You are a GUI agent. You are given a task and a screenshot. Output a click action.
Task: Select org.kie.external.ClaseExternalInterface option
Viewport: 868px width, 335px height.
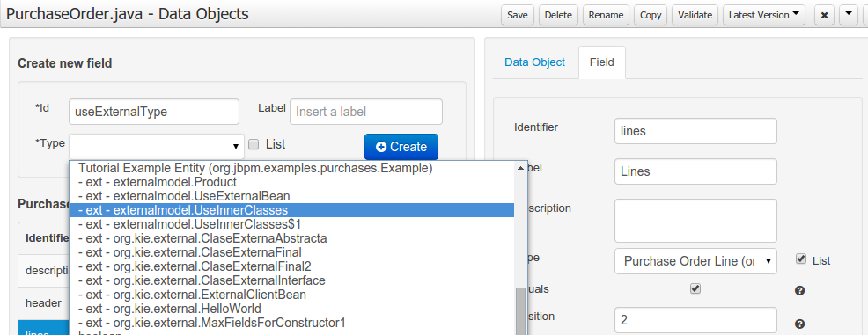[291, 280]
